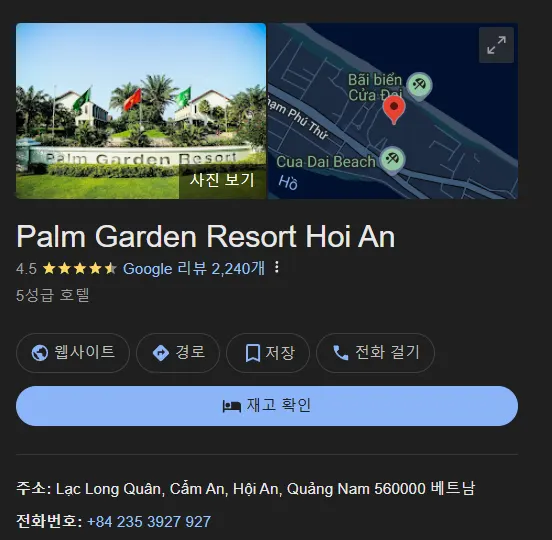This screenshot has height=540, width=552.
Task: Click the five-star rating stars
Action: (x=80, y=269)
